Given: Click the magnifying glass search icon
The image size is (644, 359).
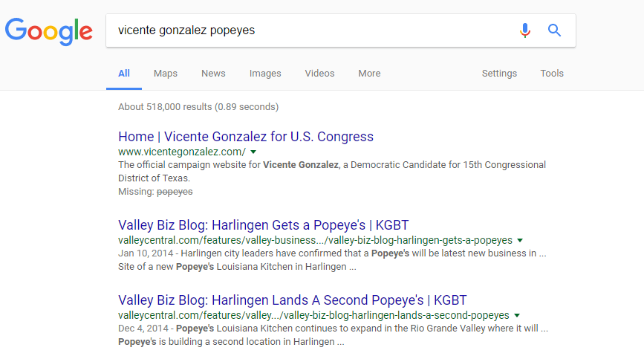Looking at the screenshot, I should (x=554, y=30).
